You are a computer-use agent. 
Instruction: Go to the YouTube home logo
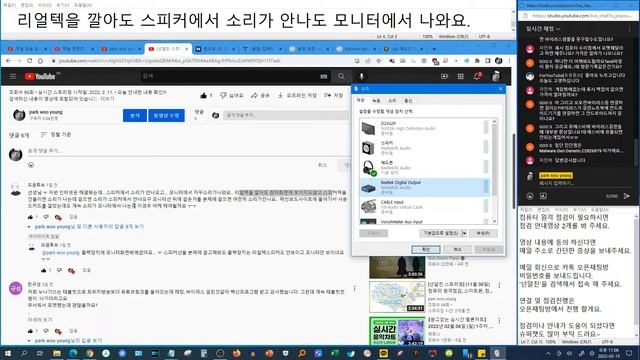tap(40, 76)
